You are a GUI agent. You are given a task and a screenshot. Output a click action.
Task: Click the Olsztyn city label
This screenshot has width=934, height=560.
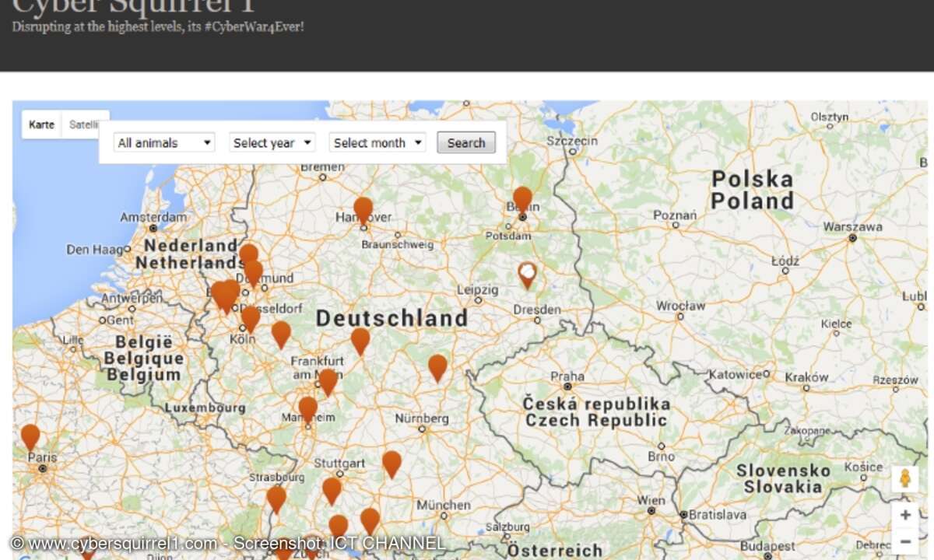[x=829, y=117]
